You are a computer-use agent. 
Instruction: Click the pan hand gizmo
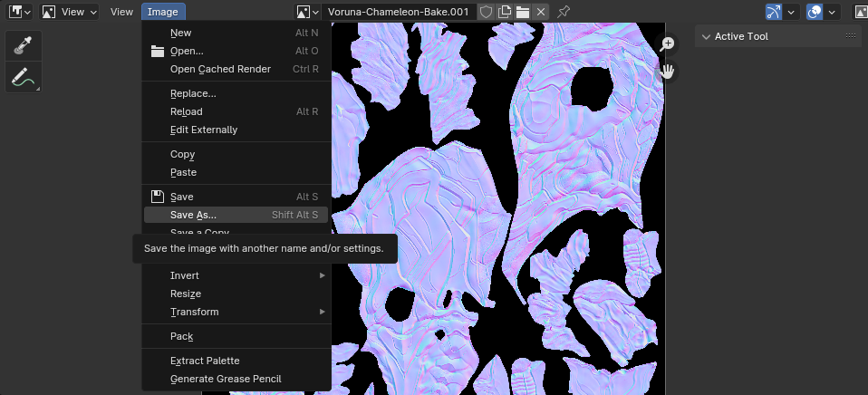tap(668, 71)
